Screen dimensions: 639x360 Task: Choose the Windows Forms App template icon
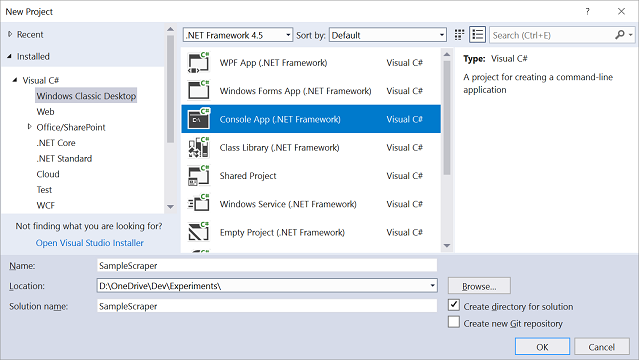(x=198, y=91)
